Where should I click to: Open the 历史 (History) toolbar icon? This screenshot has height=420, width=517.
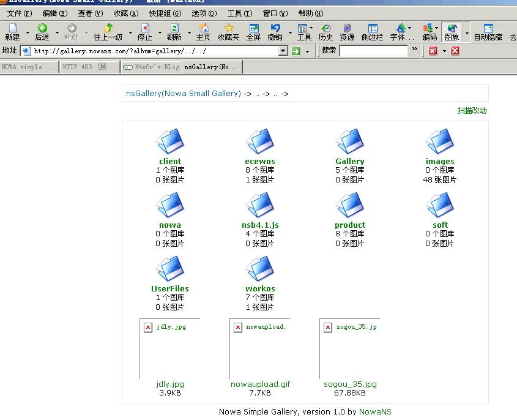tap(326, 28)
